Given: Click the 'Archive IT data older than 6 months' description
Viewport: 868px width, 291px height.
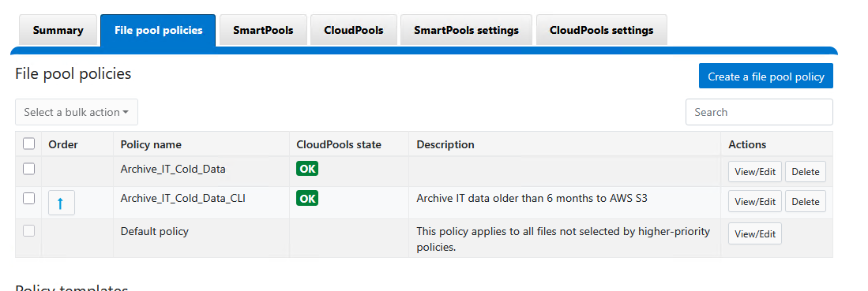Looking at the screenshot, I should click(532, 198).
